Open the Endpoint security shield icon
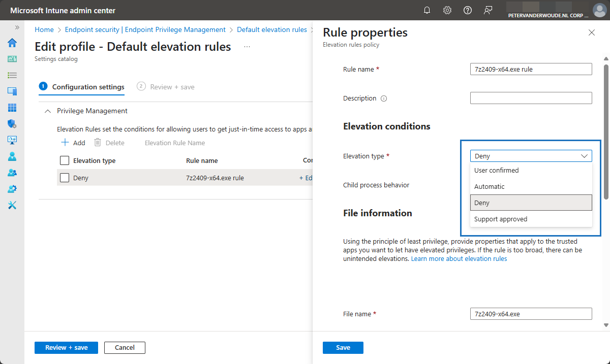Screen dimensions: 610x364 coord(12,124)
